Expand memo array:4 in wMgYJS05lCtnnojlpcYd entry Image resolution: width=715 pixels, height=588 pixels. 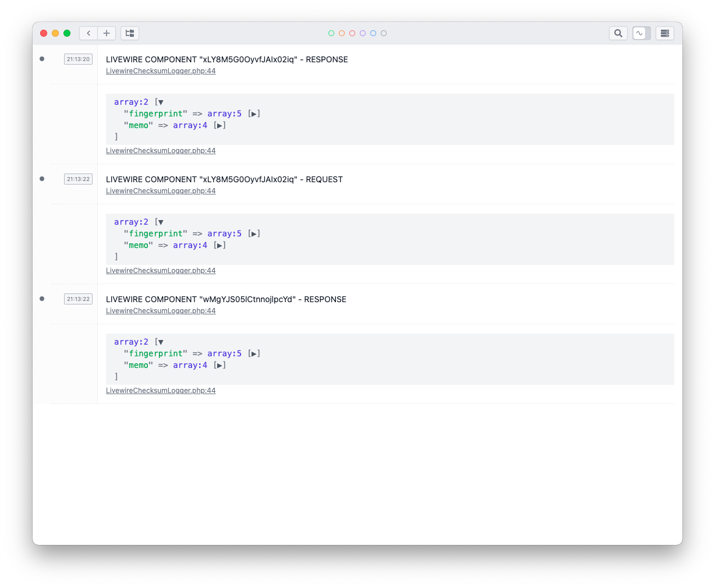tap(220, 365)
